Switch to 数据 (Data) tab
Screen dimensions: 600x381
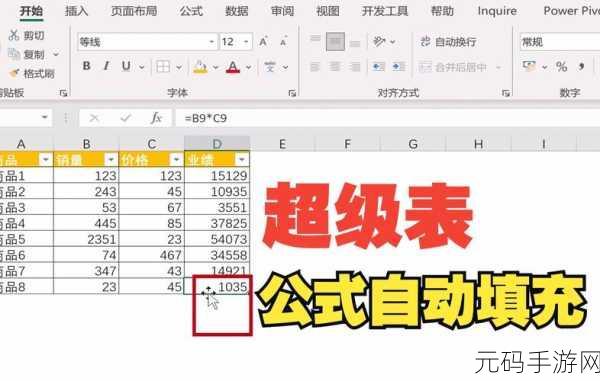tap(236, 11)
